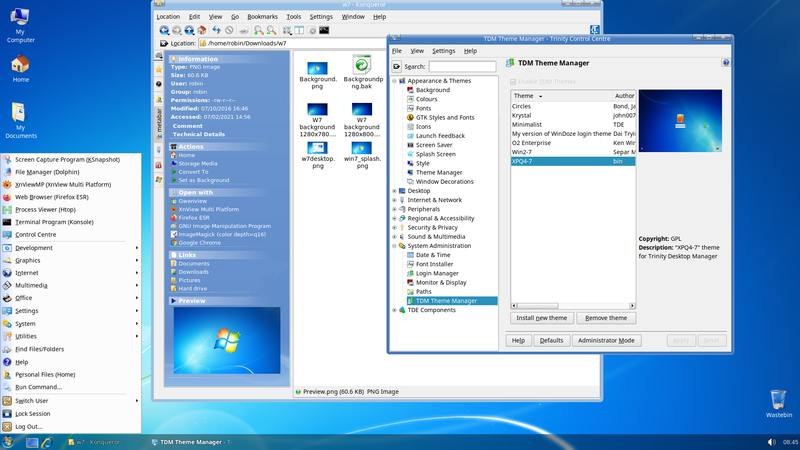
Task: Open My Computer desktop icon
Action: tap(20, 26)
